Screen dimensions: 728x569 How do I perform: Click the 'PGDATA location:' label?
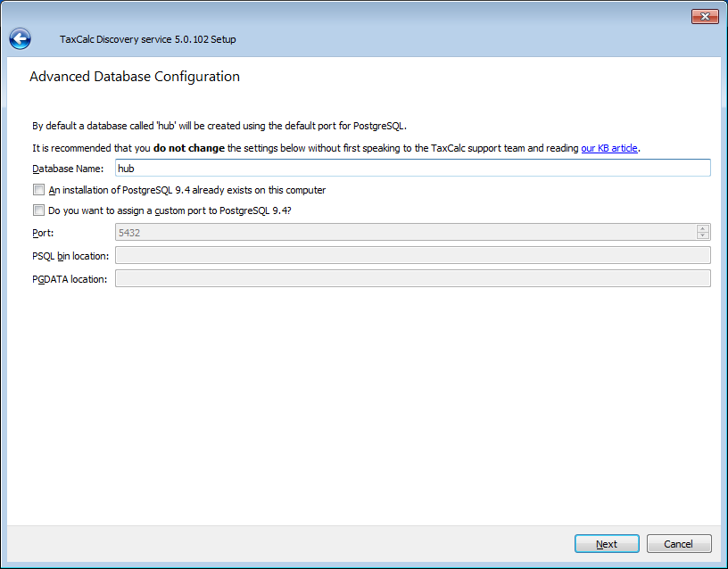point(69,280)
